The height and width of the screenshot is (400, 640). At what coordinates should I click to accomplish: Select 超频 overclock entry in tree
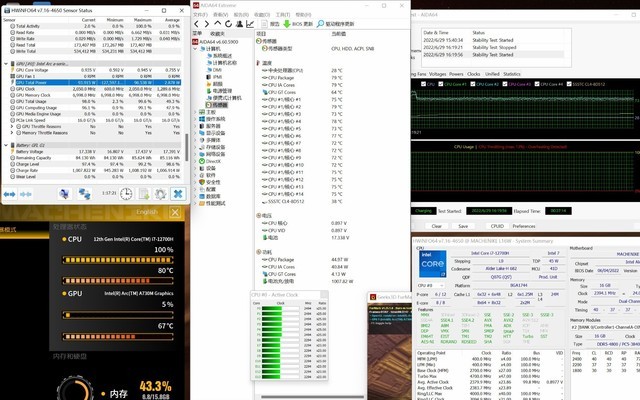(213, 84)
